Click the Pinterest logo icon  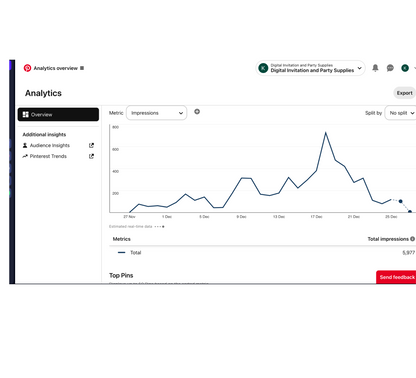[27, 68]
